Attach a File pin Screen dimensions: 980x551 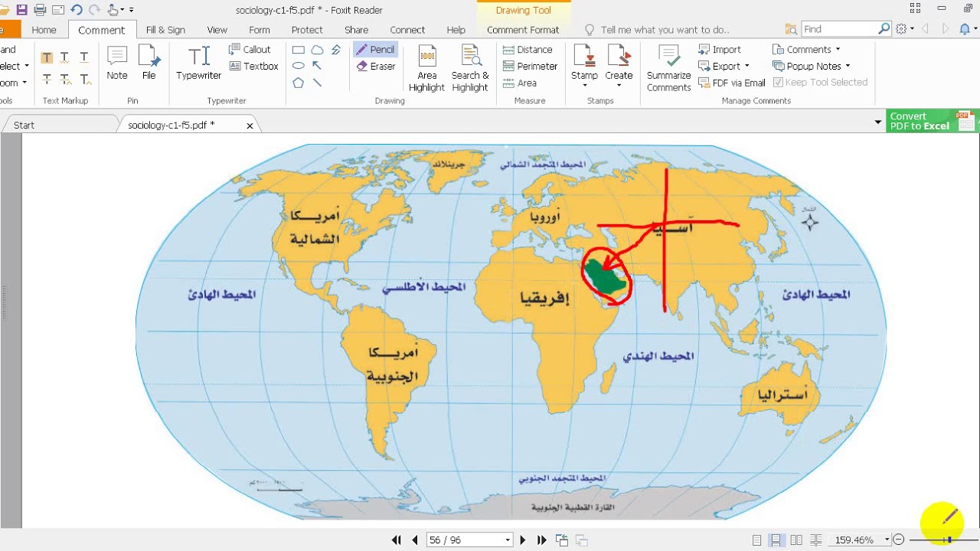click(149, 63)
